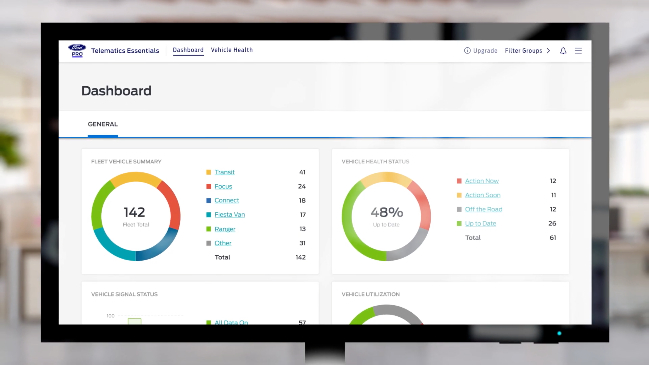
Task: Select the GENERAL tab
Action: pos(103,124)
